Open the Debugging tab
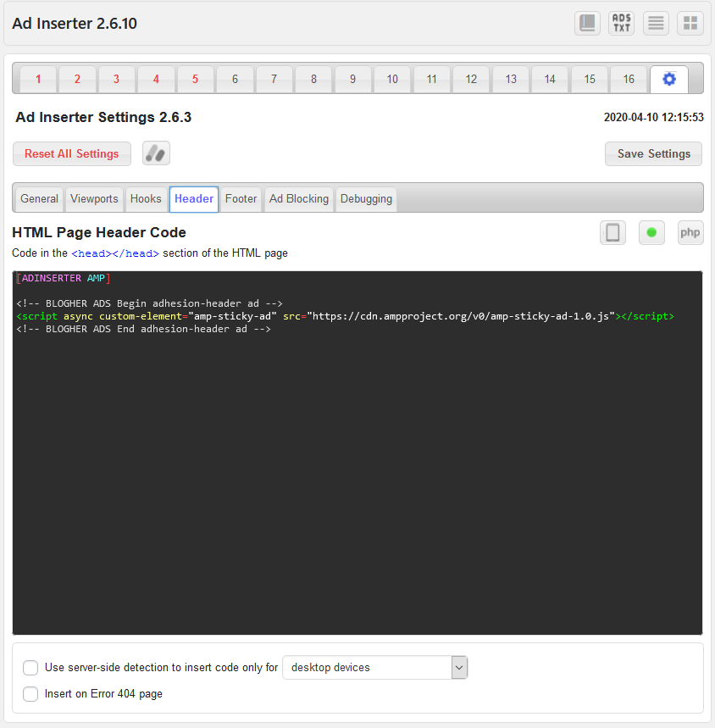Screen dimensions: 715x728 (x=366, y=198)
